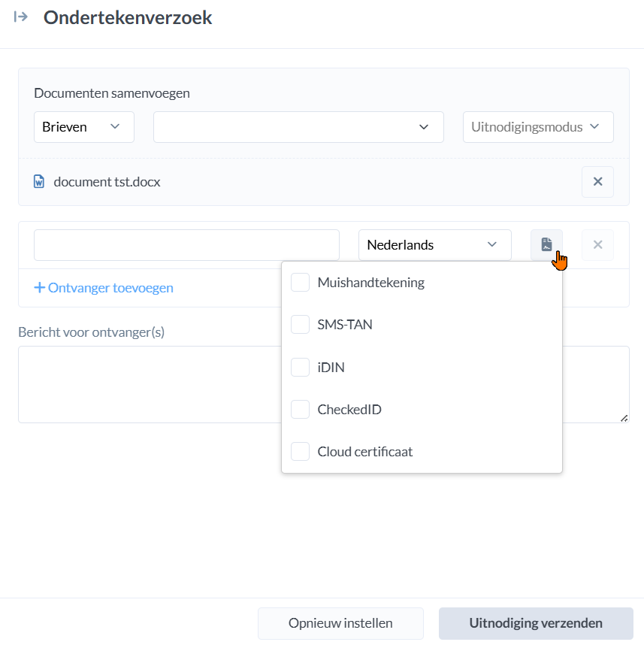This screenshot has width=644, height=645.
Task: Click the Ontvanger toevoegen link
Action: pyautogui.click(x=110, y=288)
